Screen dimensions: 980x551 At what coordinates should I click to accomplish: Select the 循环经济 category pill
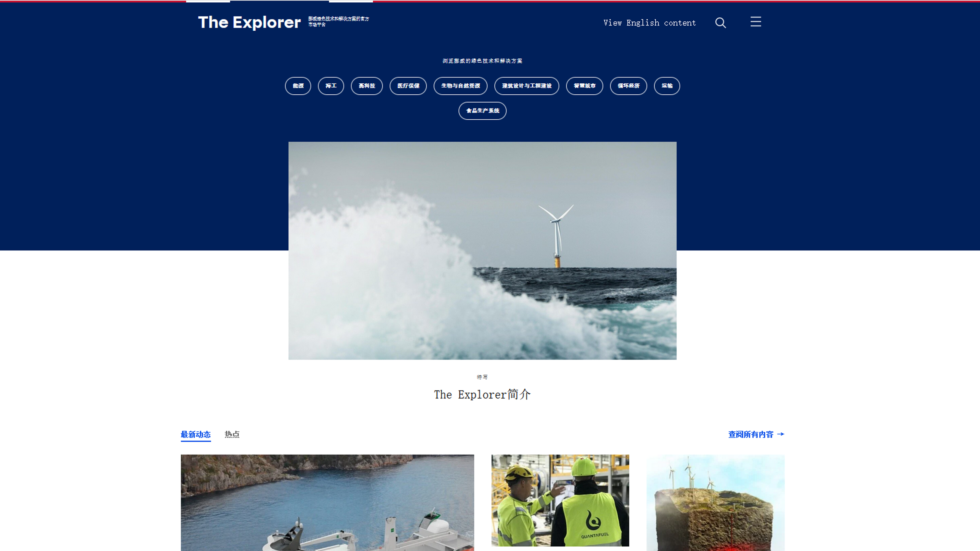[628, 86]
